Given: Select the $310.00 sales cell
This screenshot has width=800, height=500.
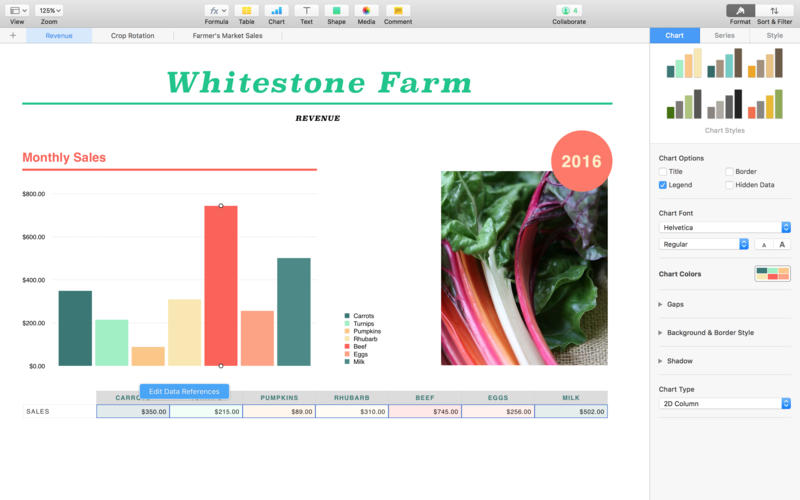Looking at the screenshot, I should pyautogui.click(x=352, y=411).
